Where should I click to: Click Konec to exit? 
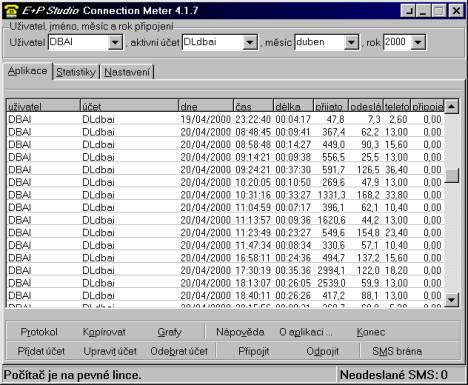[x=371, y=332]
